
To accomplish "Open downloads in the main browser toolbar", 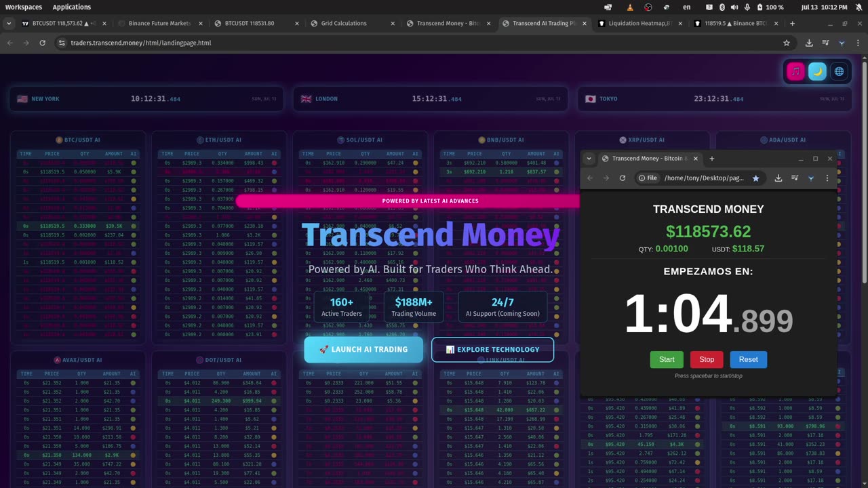I will pyautogui.click(x=809, y=43).
